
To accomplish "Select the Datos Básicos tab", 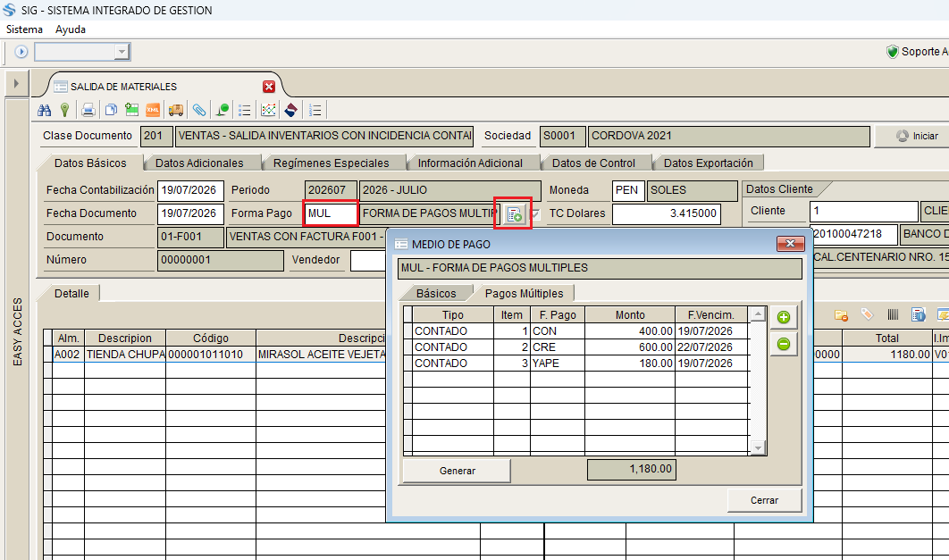I will [x=90, y=163].
